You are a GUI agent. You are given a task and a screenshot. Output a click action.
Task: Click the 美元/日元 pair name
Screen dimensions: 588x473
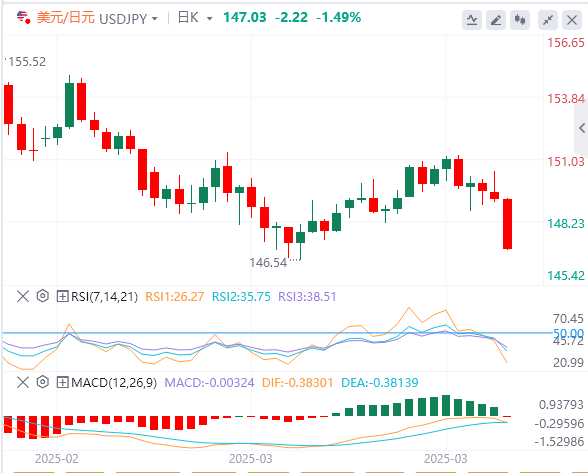coord(66,18)
